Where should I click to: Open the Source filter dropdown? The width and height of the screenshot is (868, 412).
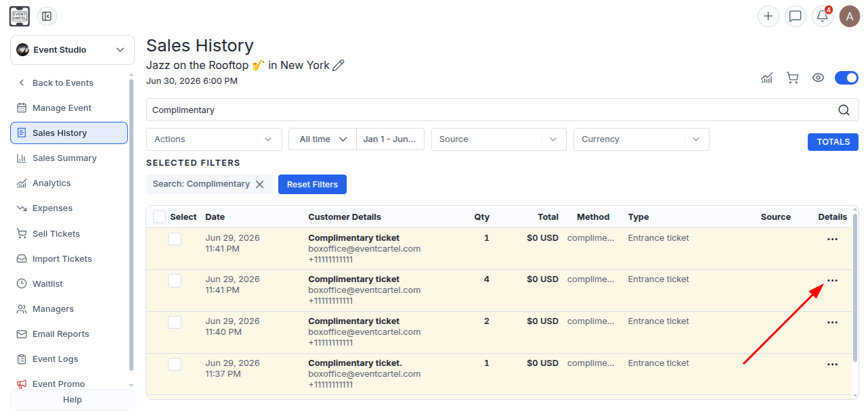point(499,139)
